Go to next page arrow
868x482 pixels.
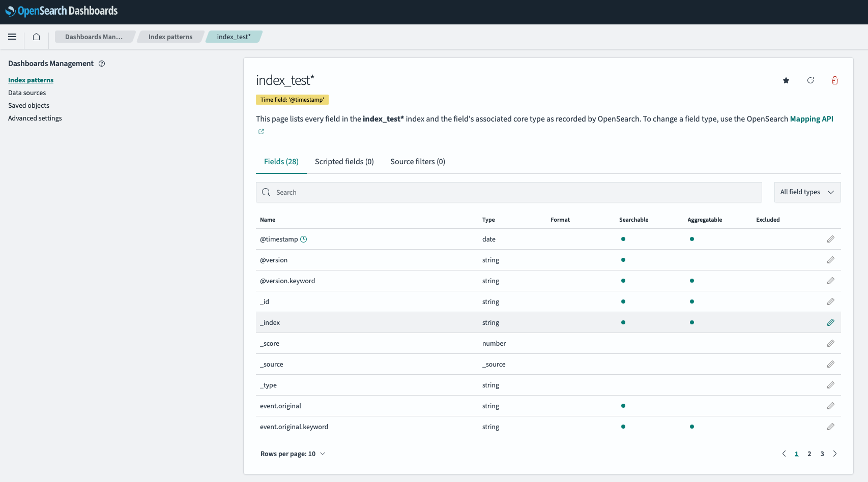[835, 454]
